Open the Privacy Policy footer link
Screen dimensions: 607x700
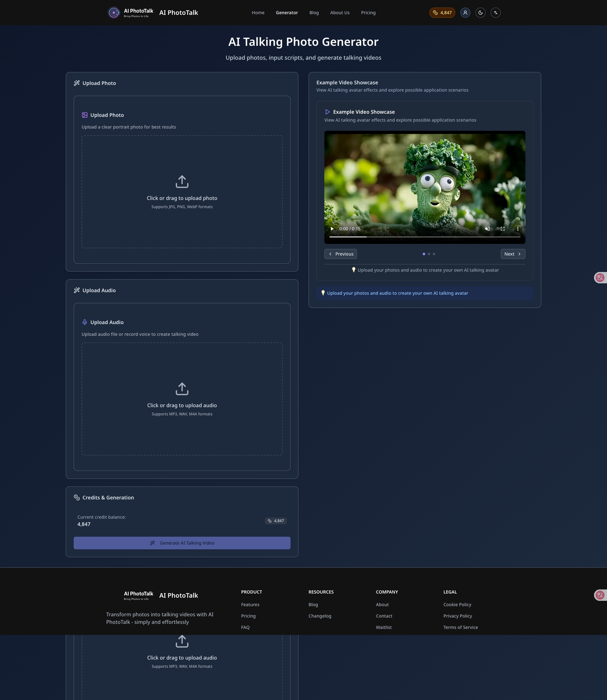pos(458,616)
